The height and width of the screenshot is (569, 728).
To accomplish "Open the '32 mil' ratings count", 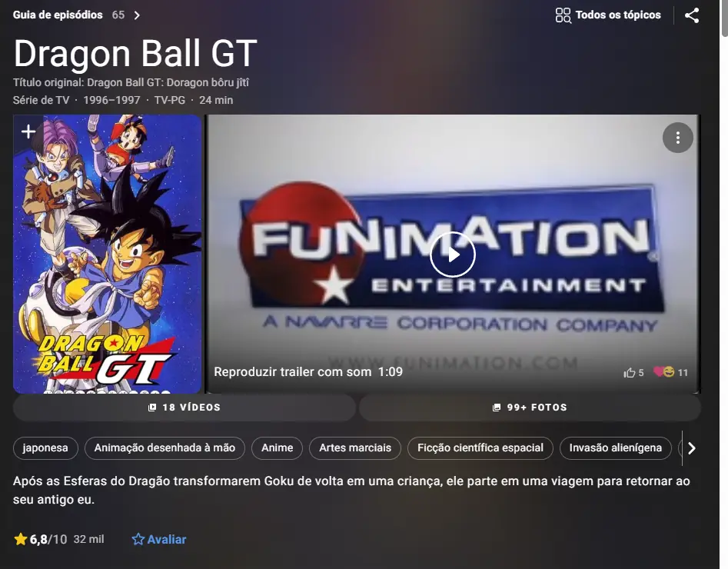I will click(88, 539).
